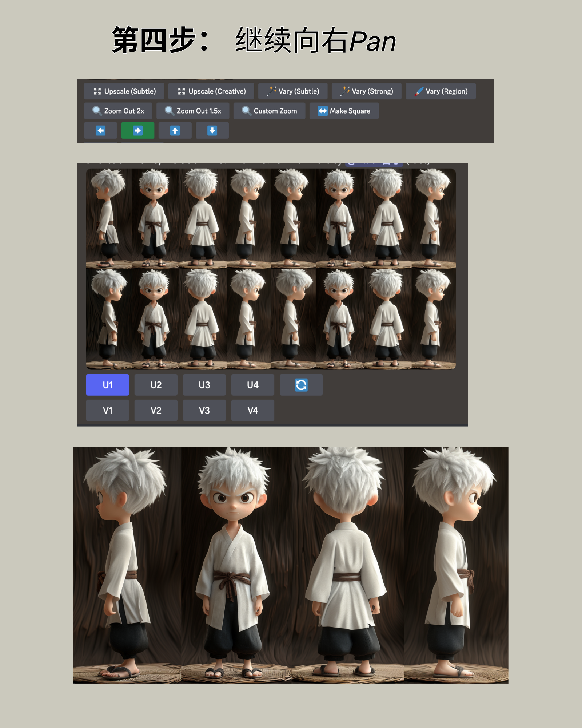Click Make Square button

(x=344, y=111)
